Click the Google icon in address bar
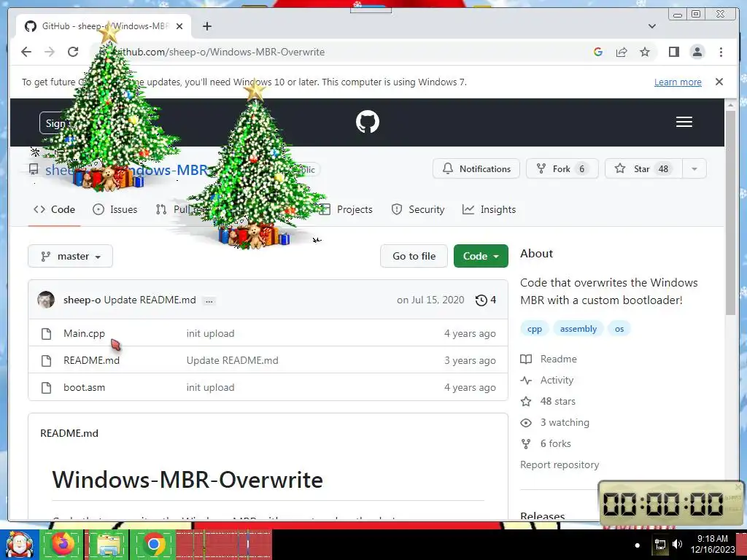747x560 pixels. click(x=598, y=52)
